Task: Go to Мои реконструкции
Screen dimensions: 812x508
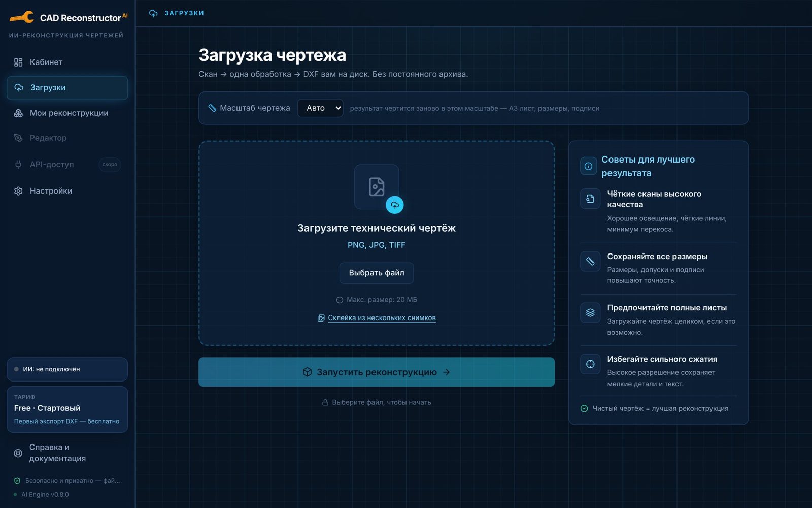Action: pos(67,113)
